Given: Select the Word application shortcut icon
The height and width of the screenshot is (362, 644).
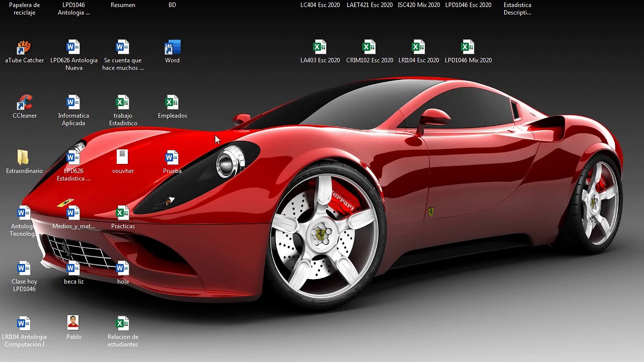Looking at the screenshot, I should (172, 47).
